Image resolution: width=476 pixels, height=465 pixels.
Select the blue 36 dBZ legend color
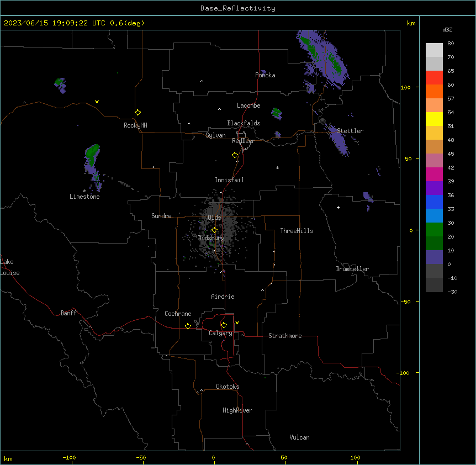point(434,202)
